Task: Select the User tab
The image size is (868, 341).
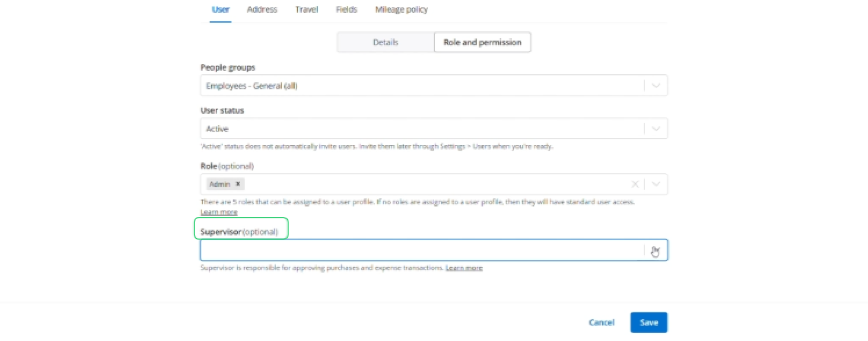Action: (x=220, y=9)
